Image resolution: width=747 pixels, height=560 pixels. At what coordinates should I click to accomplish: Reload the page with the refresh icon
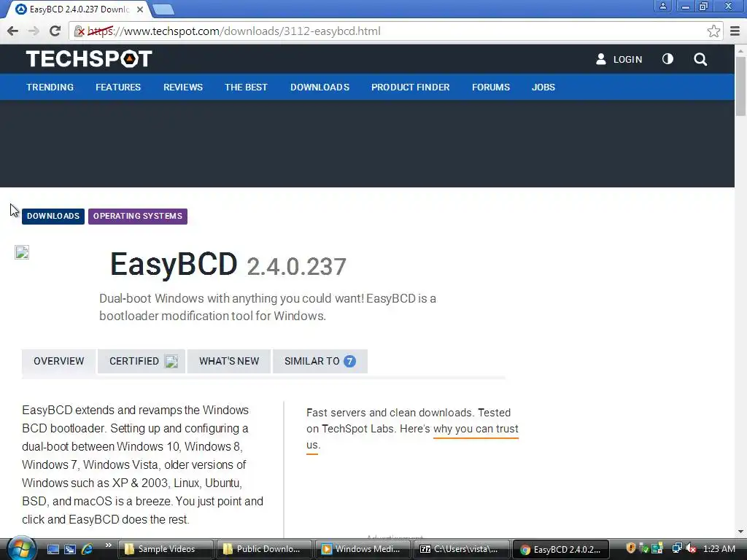(x=55, y=31)
